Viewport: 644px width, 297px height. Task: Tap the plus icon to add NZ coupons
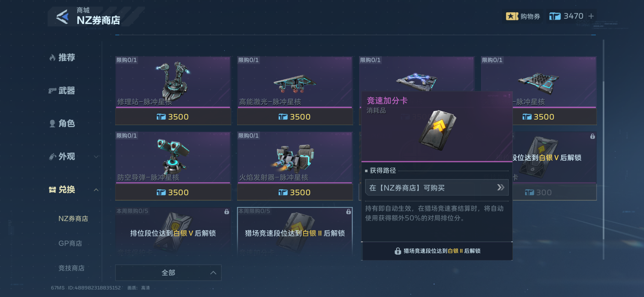[591, 16]
